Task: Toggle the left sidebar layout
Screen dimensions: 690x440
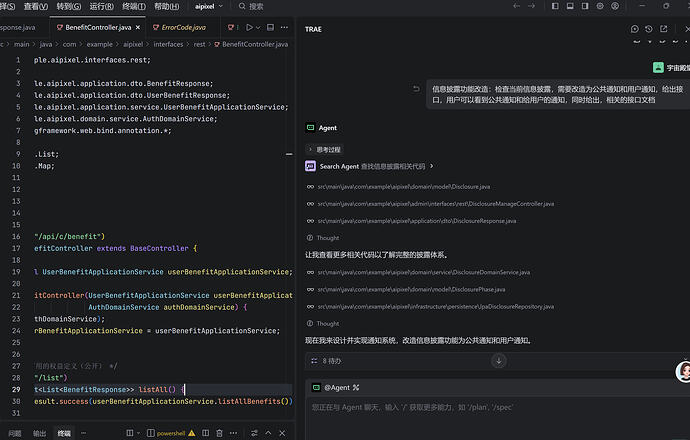Action: coord(555,6)
